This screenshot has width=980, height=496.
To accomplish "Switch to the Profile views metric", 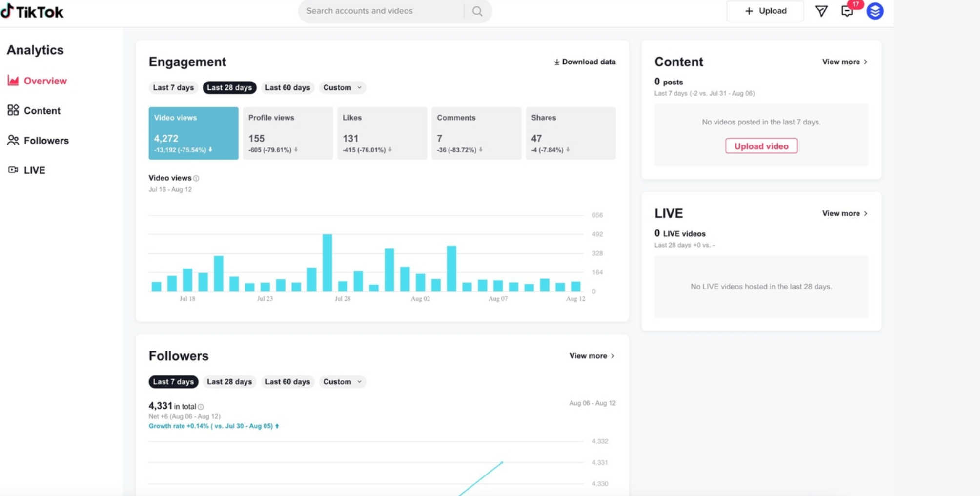I will 287,133.
